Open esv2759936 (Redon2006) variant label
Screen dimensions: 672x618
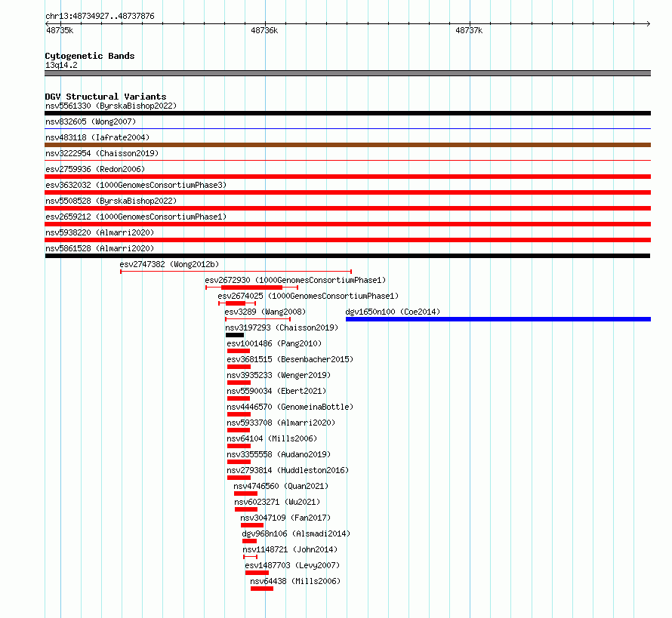[x=95, y=169]
